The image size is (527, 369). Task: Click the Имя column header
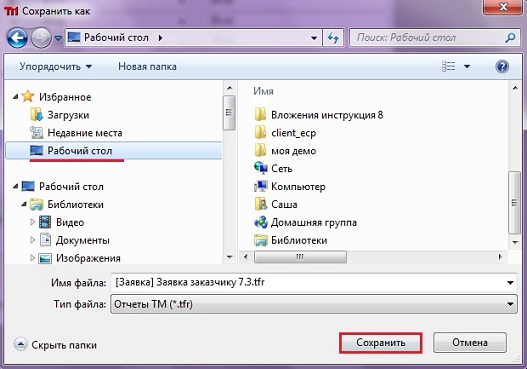click(264, 91)
